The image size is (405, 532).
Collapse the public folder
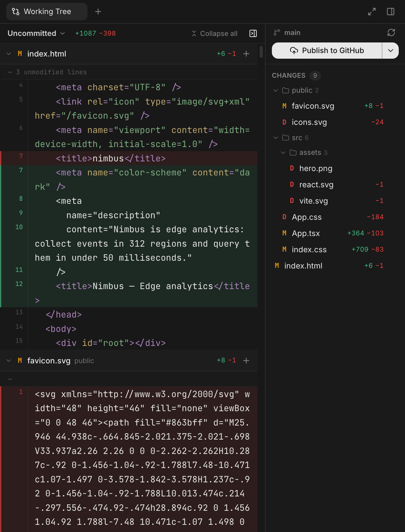tap(276, 90)
